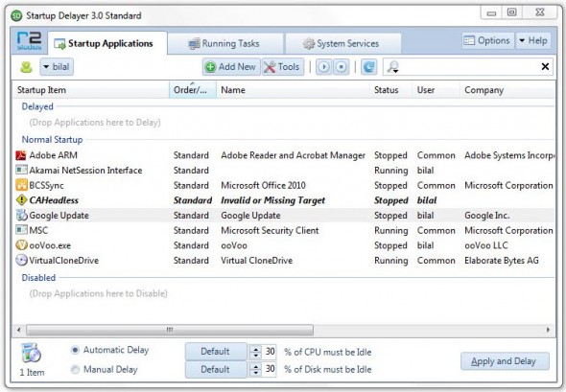Click the r2 studios logo
Viewport: 566px width, 392px height.
29,41
